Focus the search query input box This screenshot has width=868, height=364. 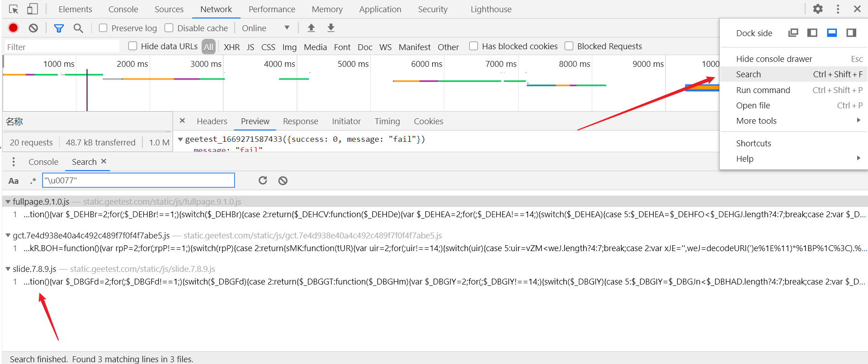tap(138, 181)
